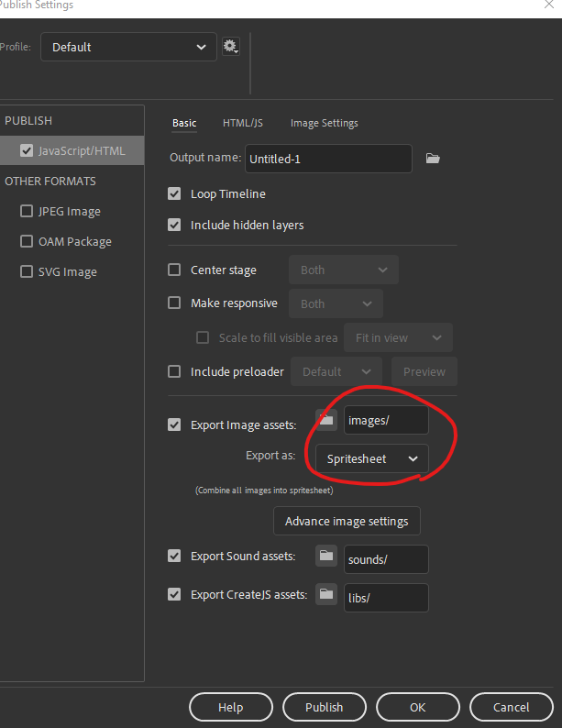This screenshot has width=562, height=728.
Task: Toggle the Loop Timeline checkbox
Action: click(174, 194)
